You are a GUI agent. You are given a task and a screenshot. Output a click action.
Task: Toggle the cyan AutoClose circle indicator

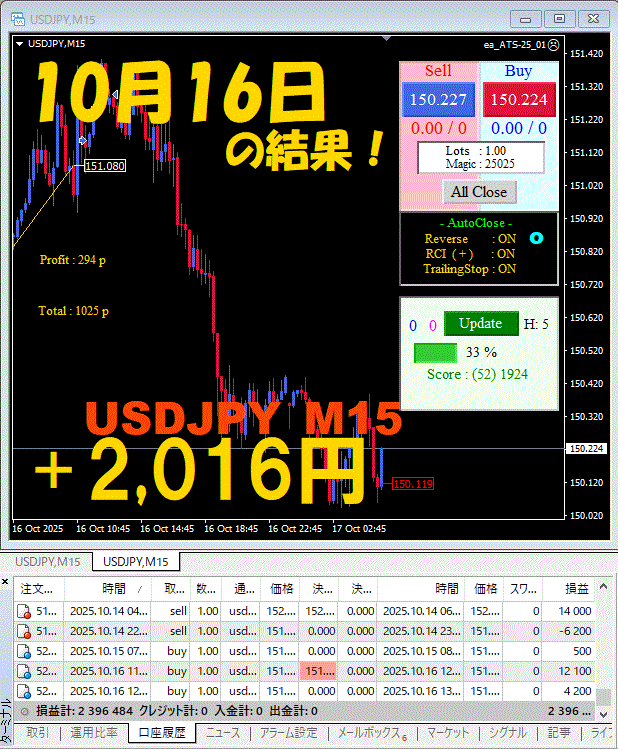(x=536, y=238)
